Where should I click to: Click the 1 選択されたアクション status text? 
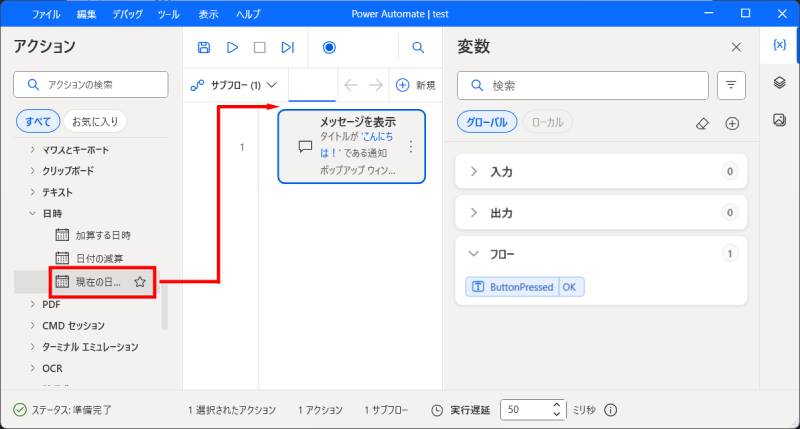(232, 410)
